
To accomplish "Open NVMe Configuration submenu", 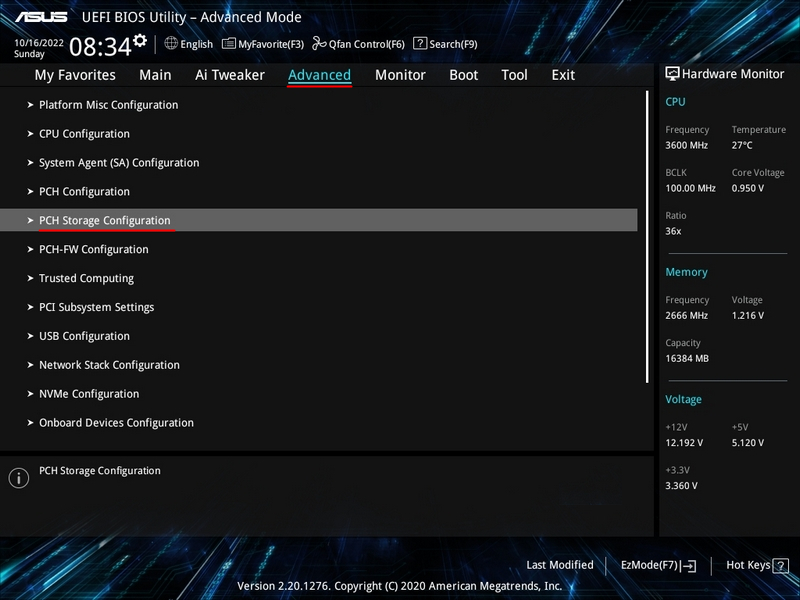I will [x=89, y=394].
